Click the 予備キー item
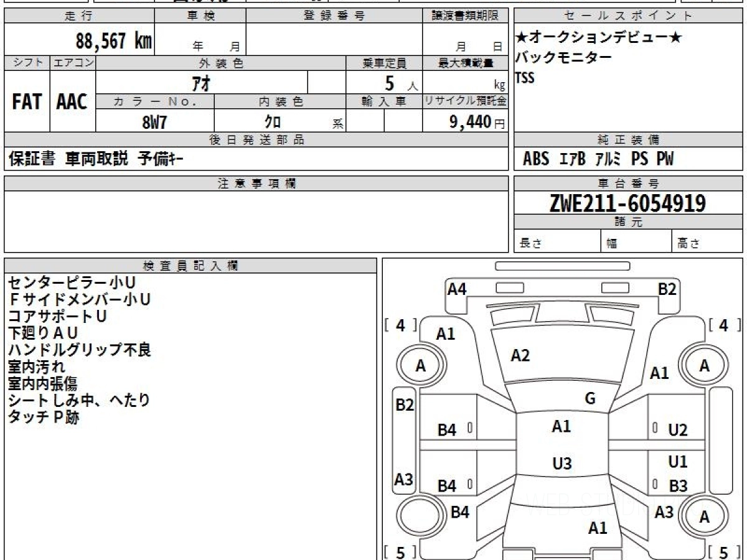 (161, 159)
